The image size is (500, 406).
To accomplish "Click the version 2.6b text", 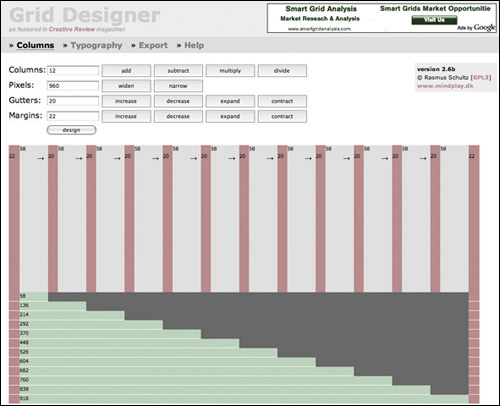I will [436, 69].
